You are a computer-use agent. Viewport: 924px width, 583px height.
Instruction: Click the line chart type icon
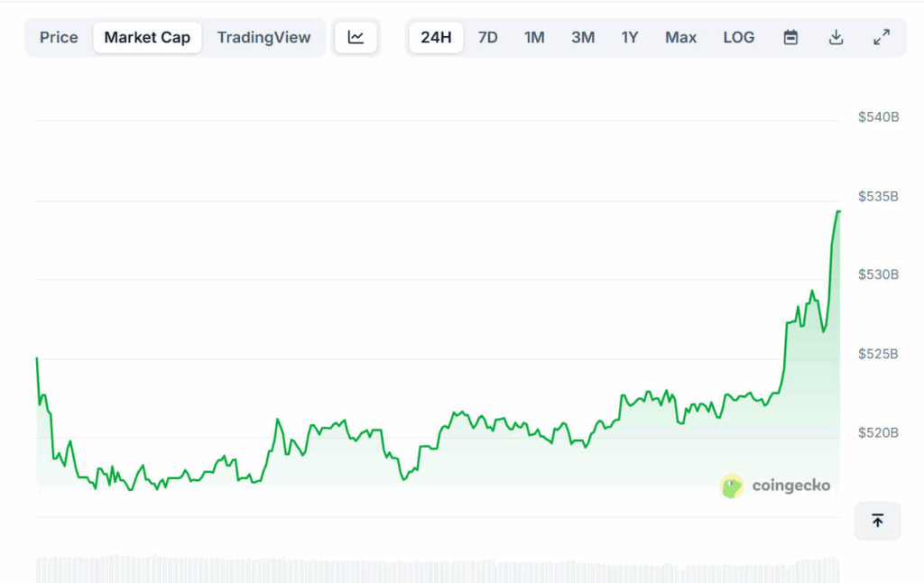point(356,38)
